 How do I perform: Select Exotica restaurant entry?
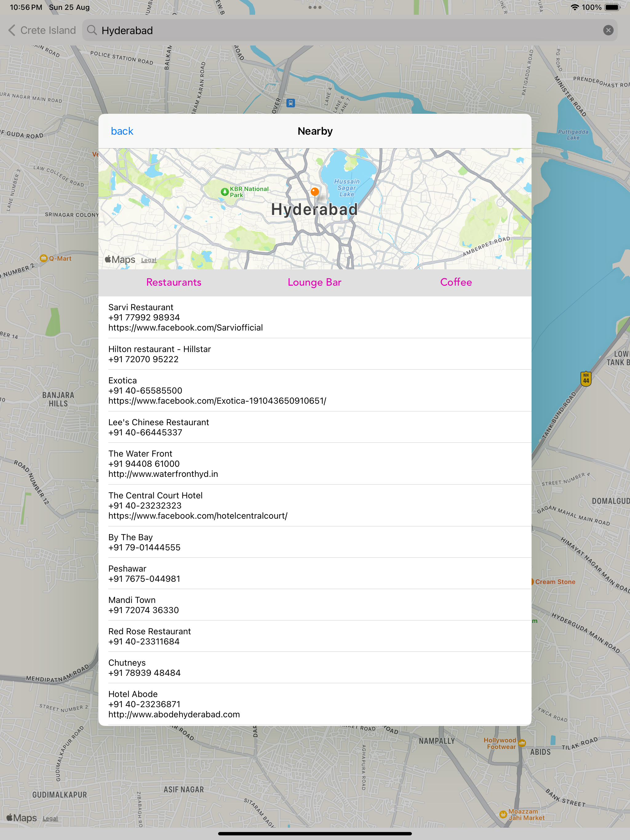pyautogui.click(x=315, y=390)
